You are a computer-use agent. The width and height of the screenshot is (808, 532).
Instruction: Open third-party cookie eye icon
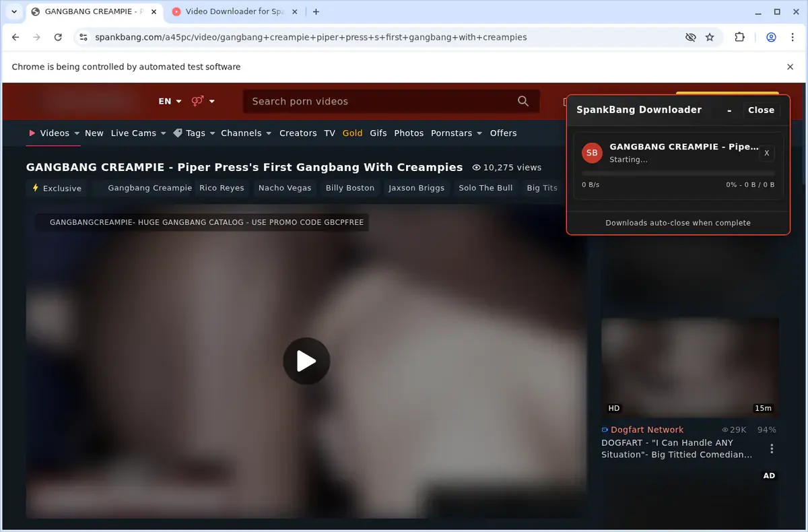(690, 37)
